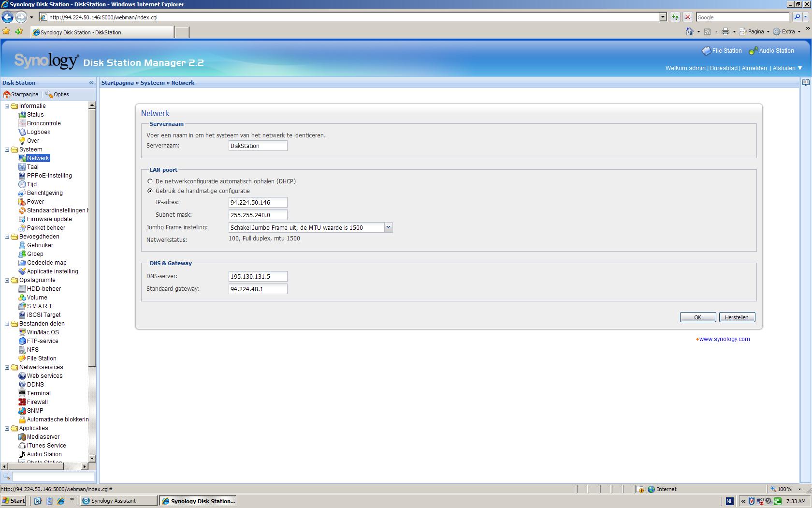Open Gebruiker user management
Viewport: 812px width, 508px height.
click(40, 245)
